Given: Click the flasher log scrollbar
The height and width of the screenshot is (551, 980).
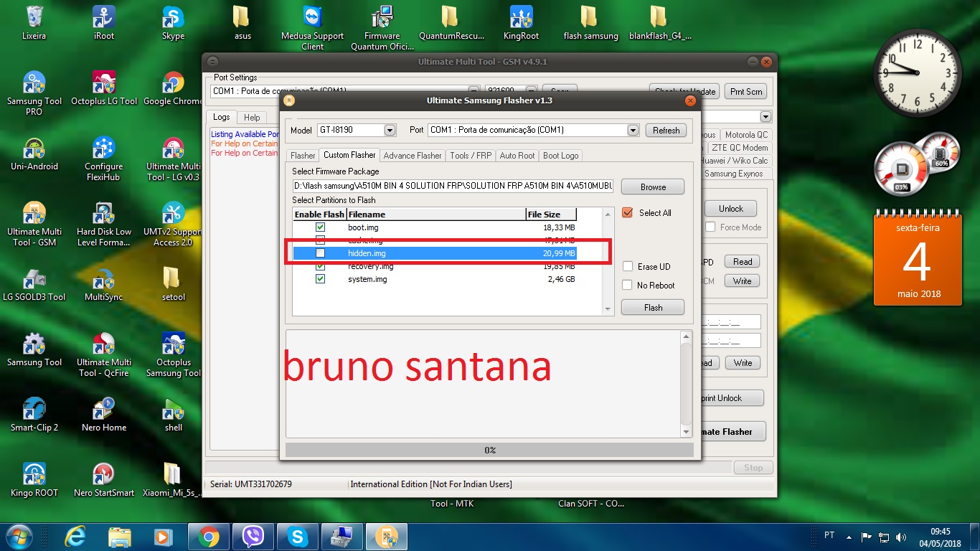Looking at the screenshot, I should pos(687,384).
